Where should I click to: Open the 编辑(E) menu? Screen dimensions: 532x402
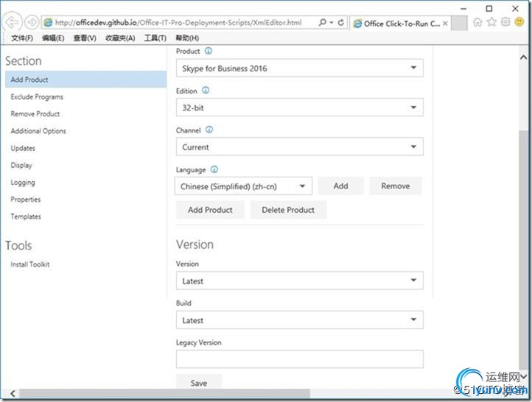pyautogui.click(x=53, y=38)
